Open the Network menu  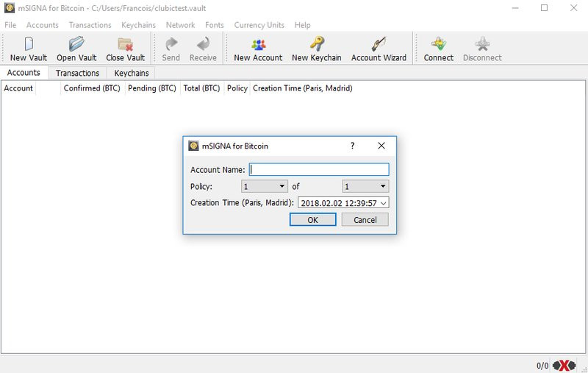click(x=180, y=25)
